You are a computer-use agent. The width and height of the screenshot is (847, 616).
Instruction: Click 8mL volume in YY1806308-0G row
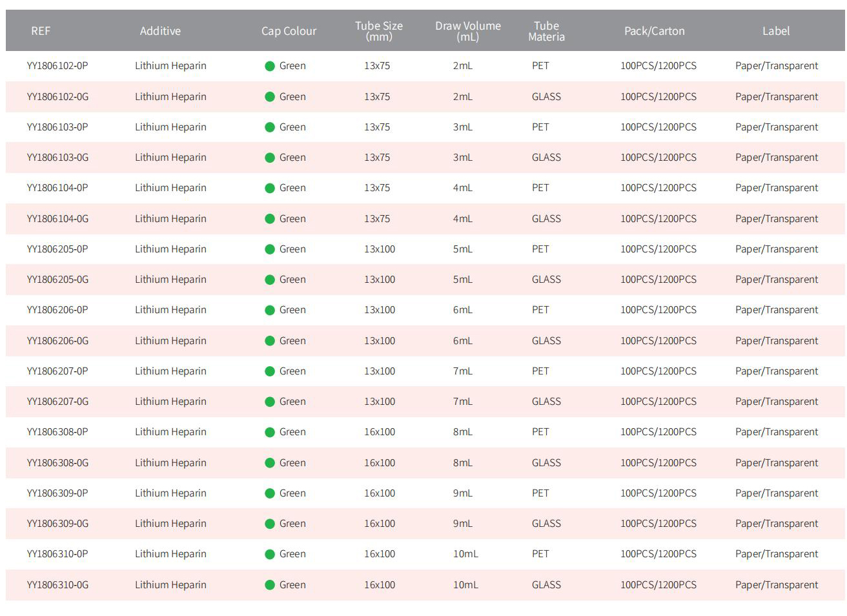click(463, 463)
